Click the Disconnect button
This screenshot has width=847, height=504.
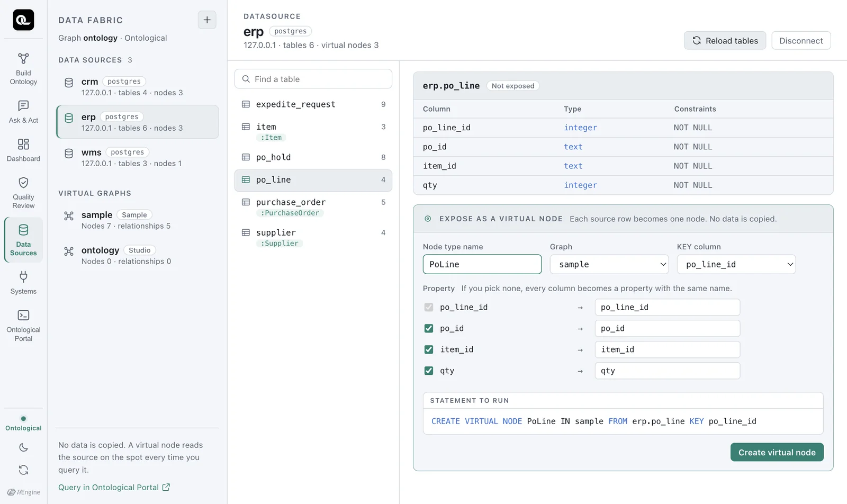click(x=801, y=41)
